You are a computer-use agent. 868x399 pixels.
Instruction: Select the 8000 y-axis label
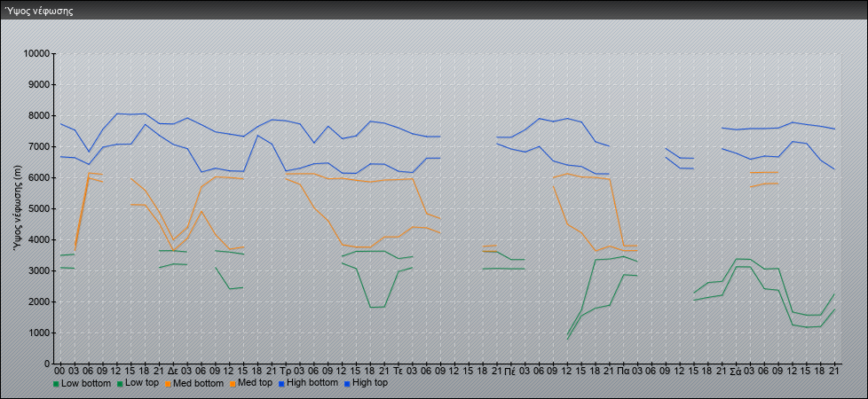point(39,115)
